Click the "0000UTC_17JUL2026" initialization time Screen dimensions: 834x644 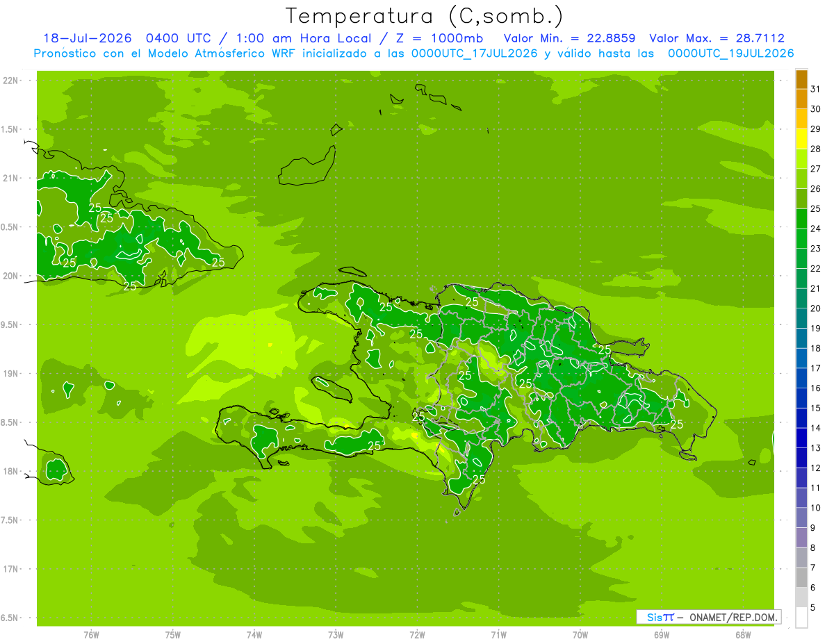point(474,53)
